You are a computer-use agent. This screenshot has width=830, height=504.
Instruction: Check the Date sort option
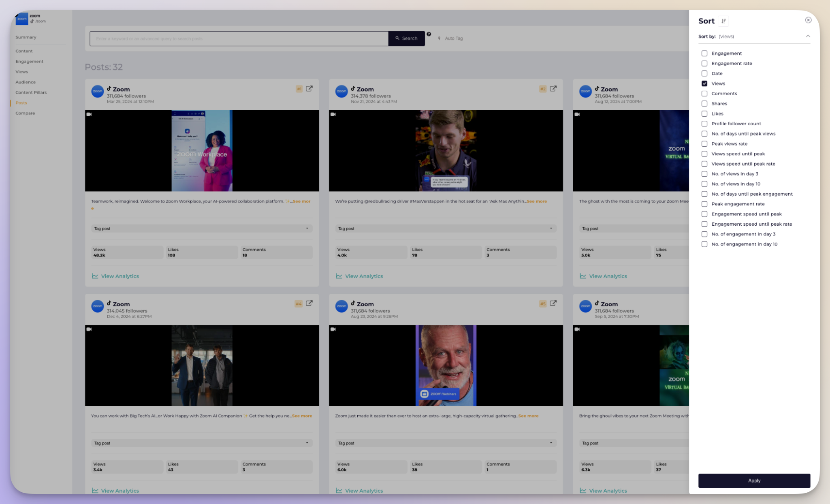coord(704,73)
